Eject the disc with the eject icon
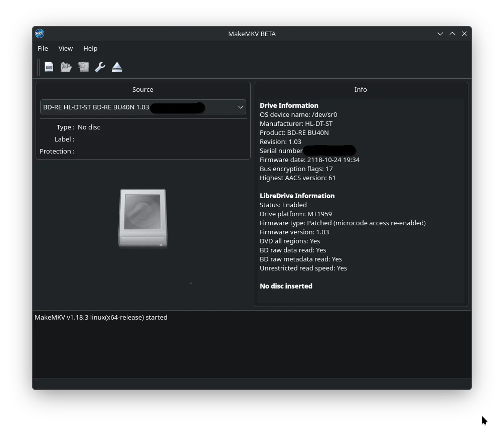Image resolution: width=504 pixels, height=428 pixels. coord(117,67)
